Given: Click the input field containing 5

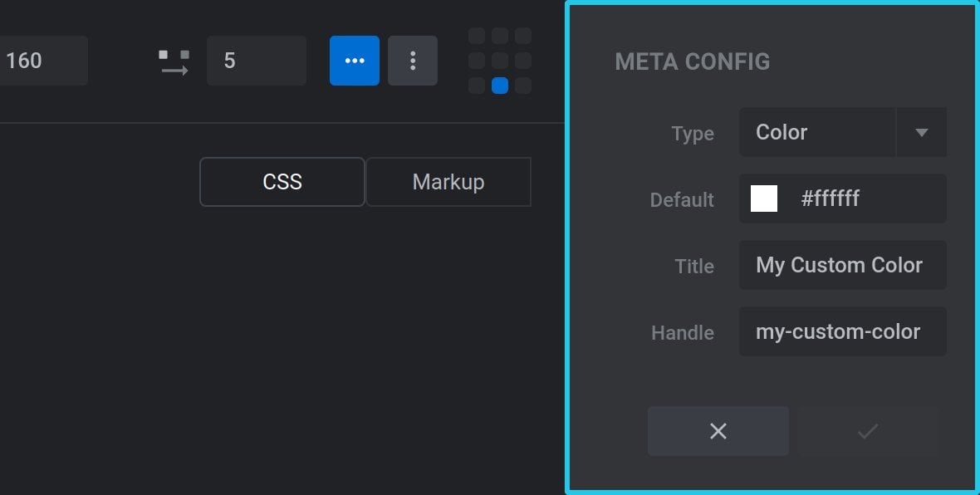Looking at the screenshot, I should point(257,61).
